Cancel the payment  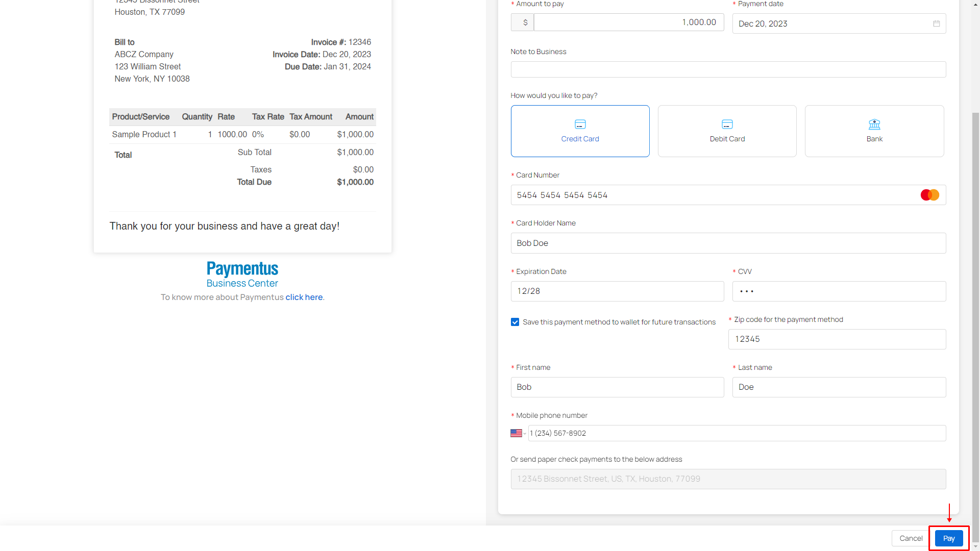pyautogui.click(x=911, y=538)
